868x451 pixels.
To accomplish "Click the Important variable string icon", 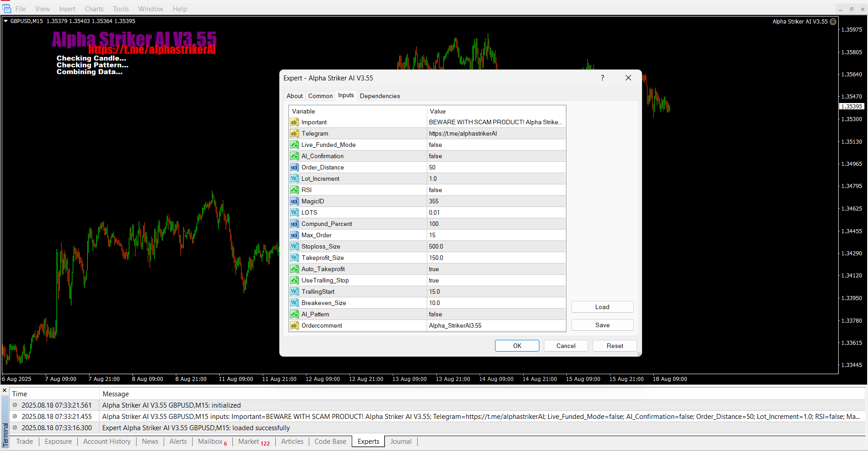I will pos(294,122).
